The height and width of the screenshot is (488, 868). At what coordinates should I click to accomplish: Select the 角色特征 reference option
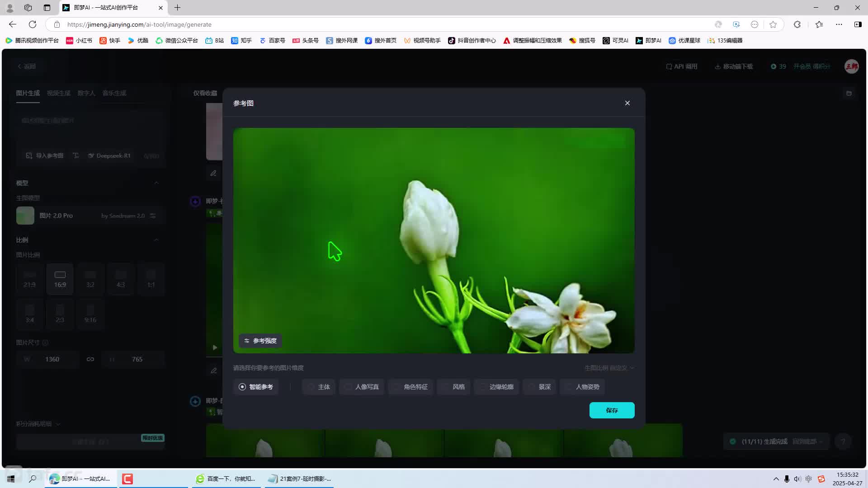410,387
